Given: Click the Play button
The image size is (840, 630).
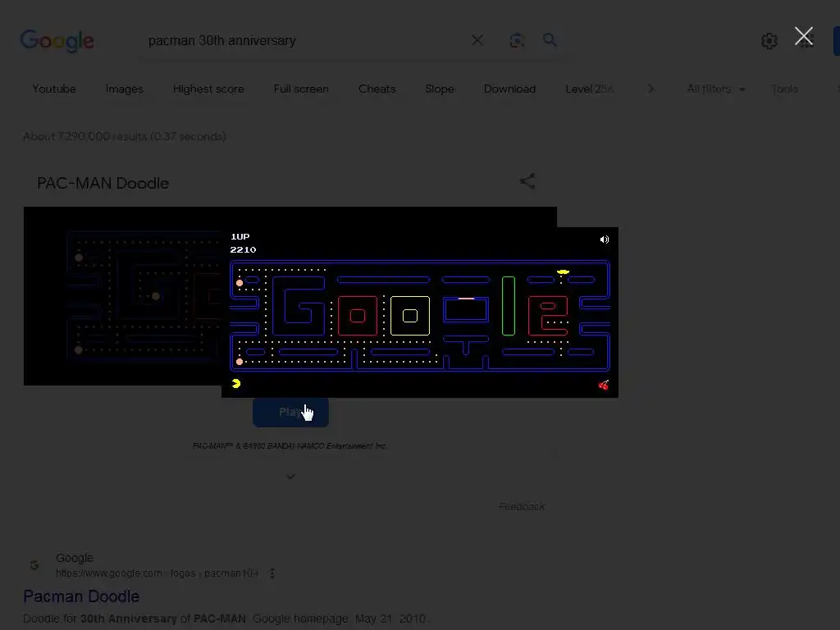Looking at the screenshot, I should pos(290,412).
